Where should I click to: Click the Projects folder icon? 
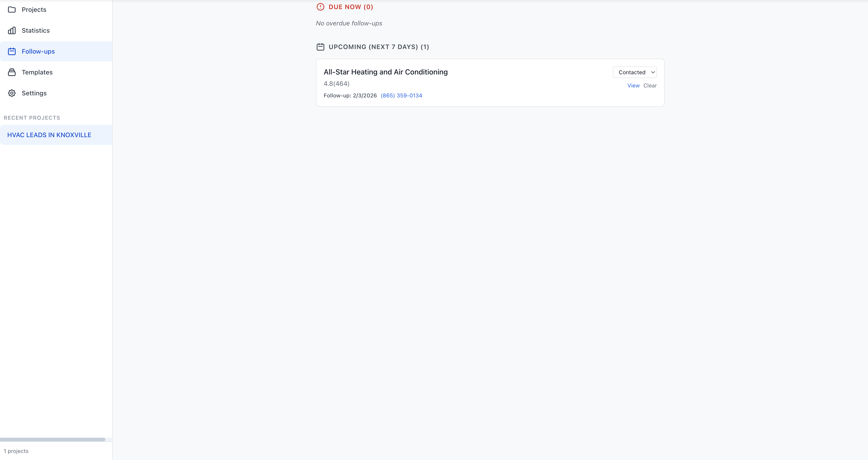[12, 10]
